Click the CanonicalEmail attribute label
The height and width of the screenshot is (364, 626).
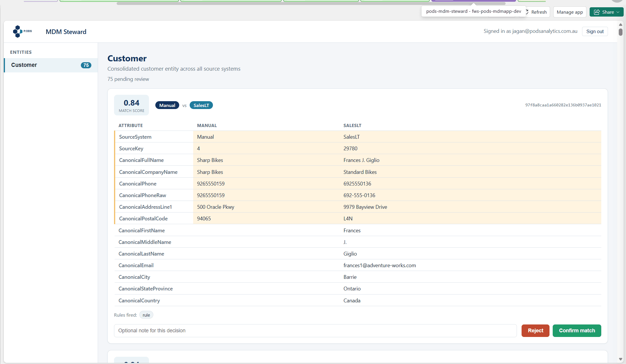coord(136,265)
